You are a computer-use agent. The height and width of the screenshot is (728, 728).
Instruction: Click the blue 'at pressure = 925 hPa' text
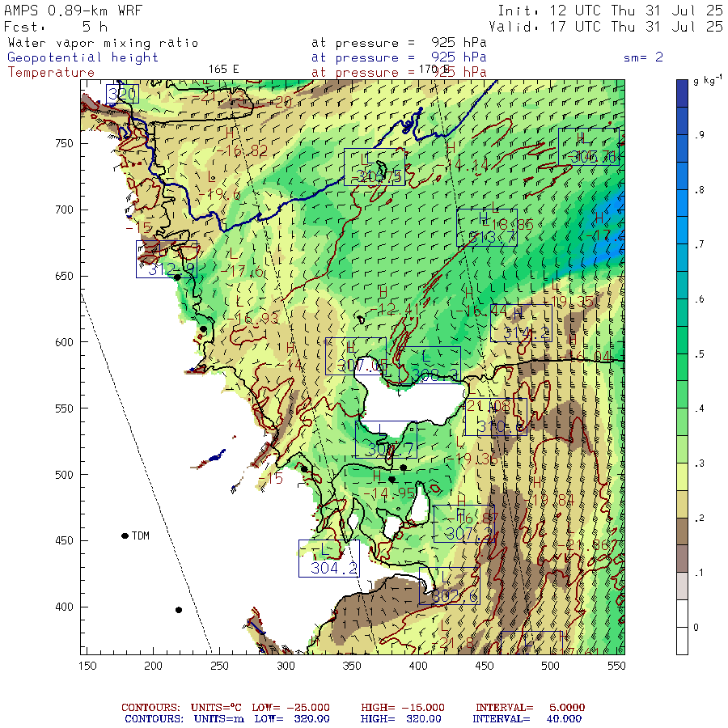tap(399, 57)
